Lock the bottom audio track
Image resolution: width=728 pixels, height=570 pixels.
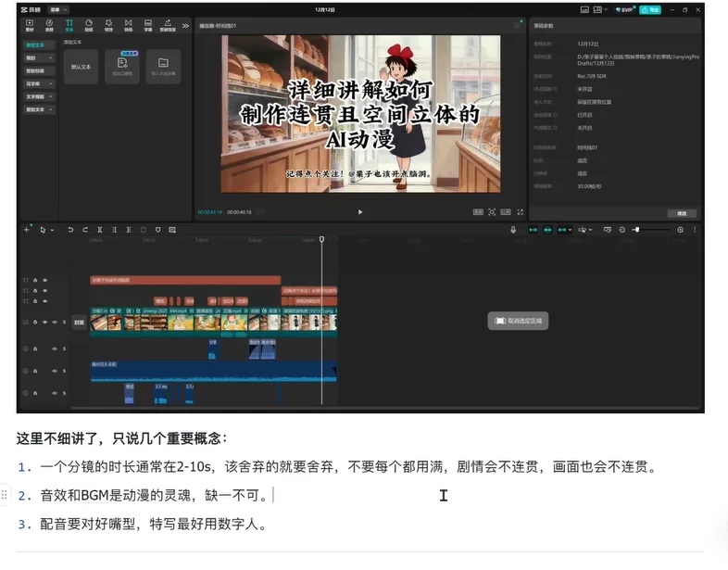click(x=35, y=394)
